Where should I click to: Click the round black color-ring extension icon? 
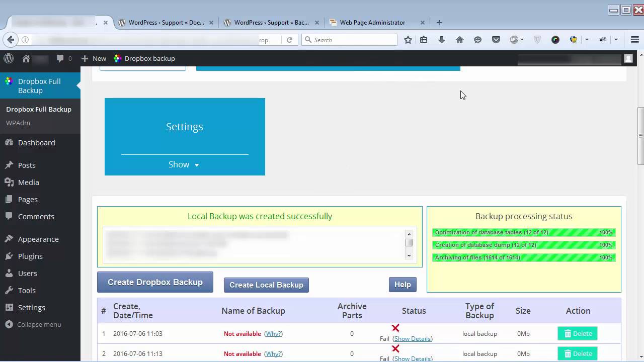[555, 40]
